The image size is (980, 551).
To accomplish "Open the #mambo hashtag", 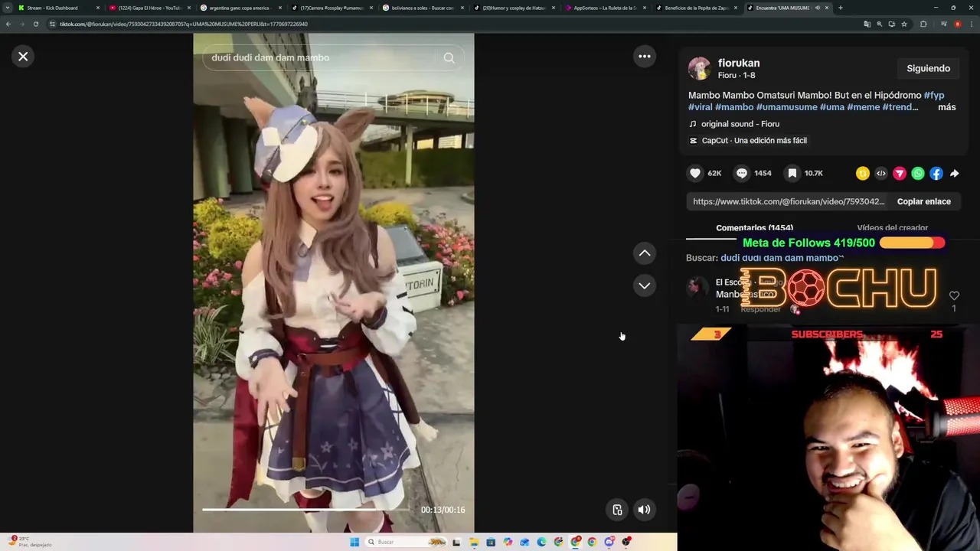I will (x=734, y=107).
